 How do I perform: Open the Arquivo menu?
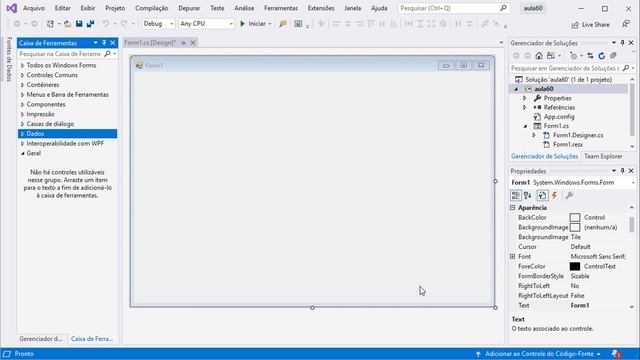coord(34,8)
